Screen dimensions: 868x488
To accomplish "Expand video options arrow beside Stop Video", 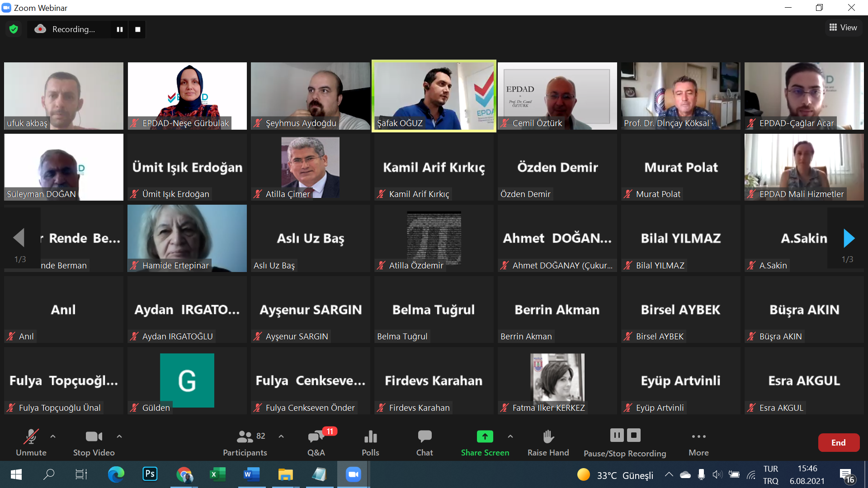I will click(x=119, y=436).
